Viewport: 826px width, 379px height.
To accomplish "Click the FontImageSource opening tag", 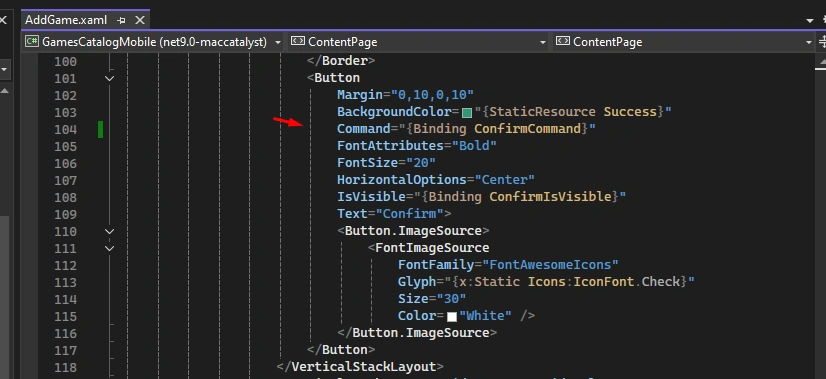I will pos(428,248).
